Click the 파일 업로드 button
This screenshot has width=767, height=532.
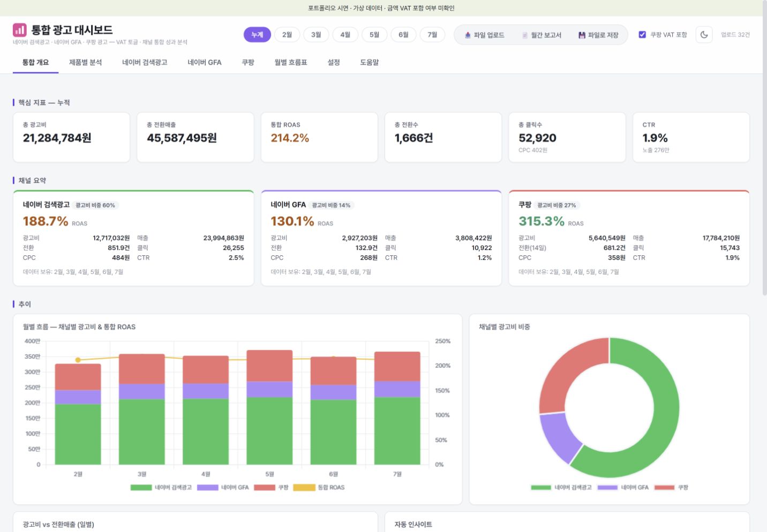[x=484, y=35]
